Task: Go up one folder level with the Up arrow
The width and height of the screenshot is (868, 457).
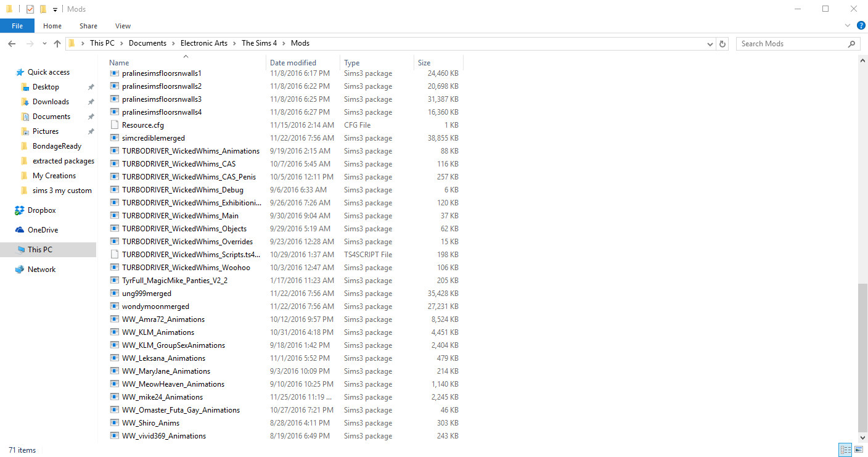Action: click(57, 44)
